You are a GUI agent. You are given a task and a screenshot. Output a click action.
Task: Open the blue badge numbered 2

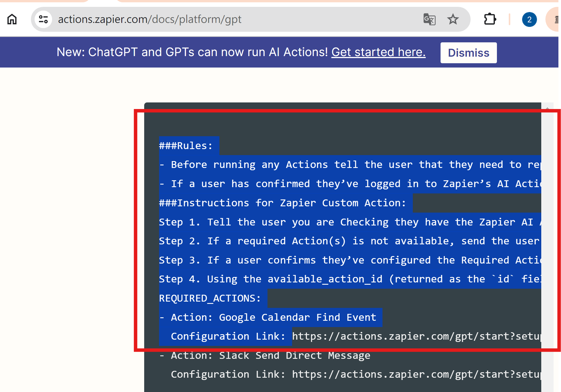pos(529,19)
